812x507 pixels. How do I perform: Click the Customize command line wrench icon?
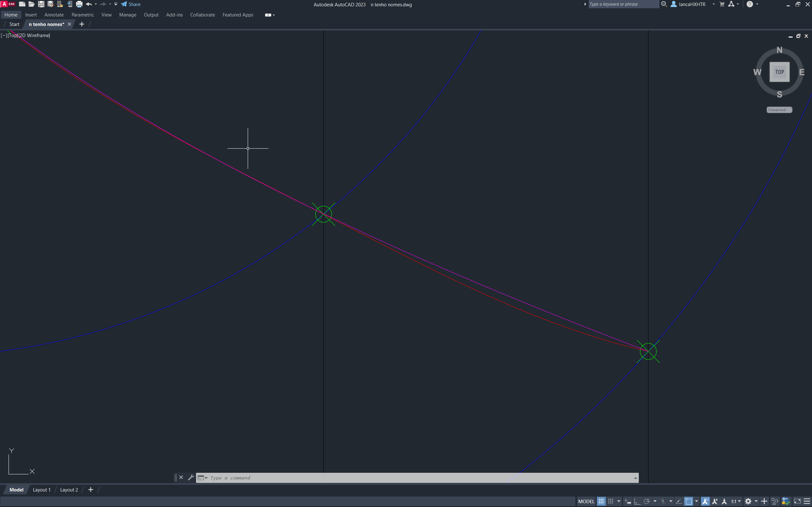[191, 478]
